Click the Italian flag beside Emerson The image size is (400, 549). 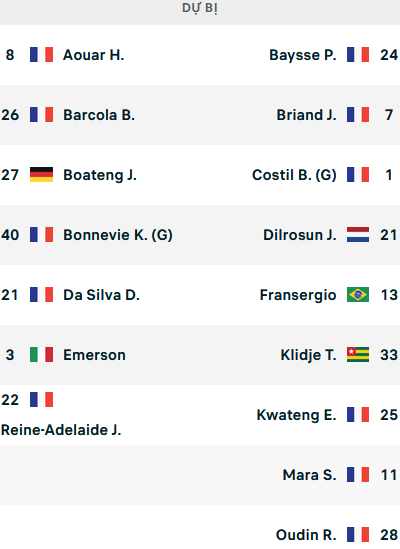click(41, 354)
